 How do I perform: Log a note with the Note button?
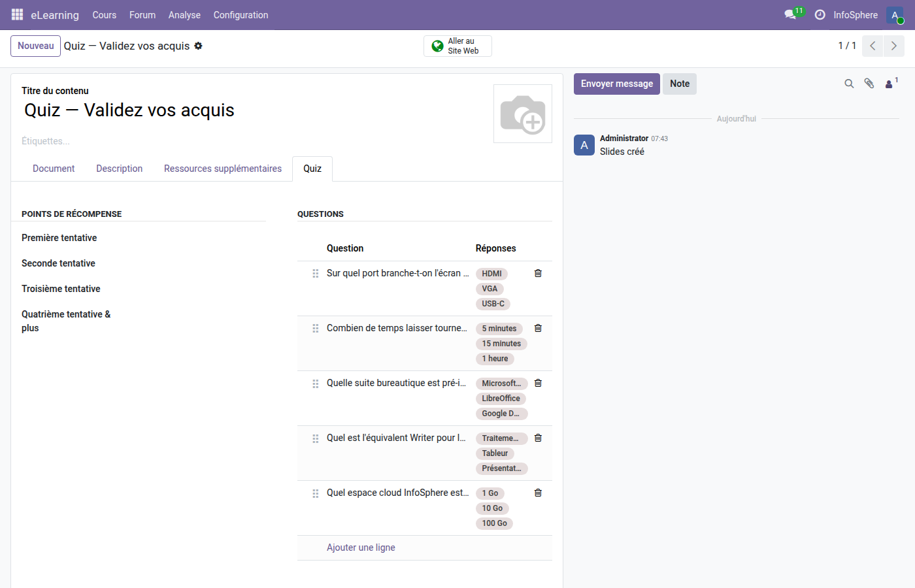click(679, 84)
